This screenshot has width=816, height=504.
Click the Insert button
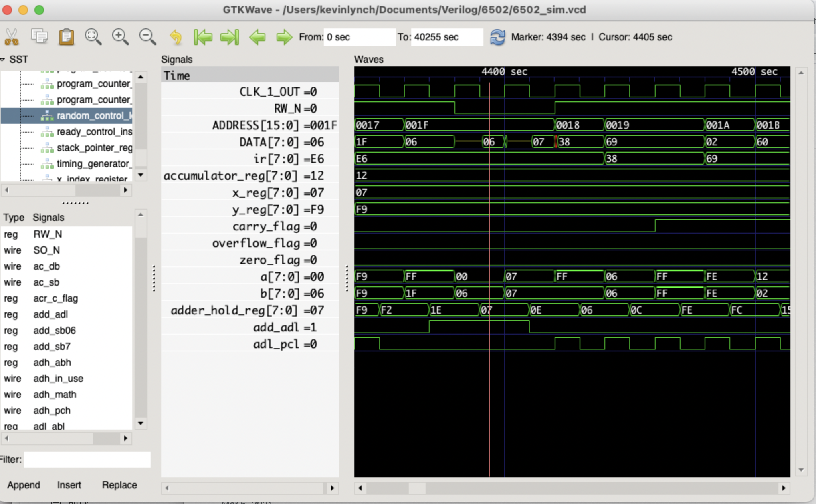(x=69, y=485)
